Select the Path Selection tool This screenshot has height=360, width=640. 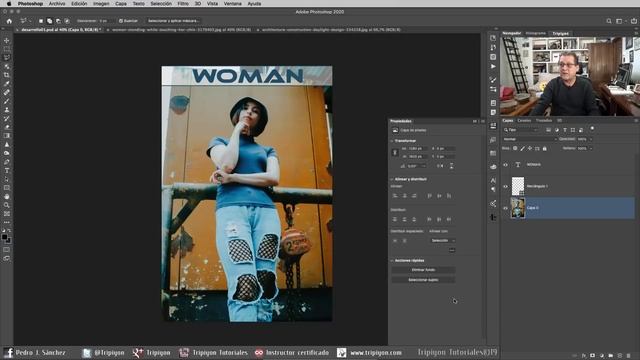point(7,179)
